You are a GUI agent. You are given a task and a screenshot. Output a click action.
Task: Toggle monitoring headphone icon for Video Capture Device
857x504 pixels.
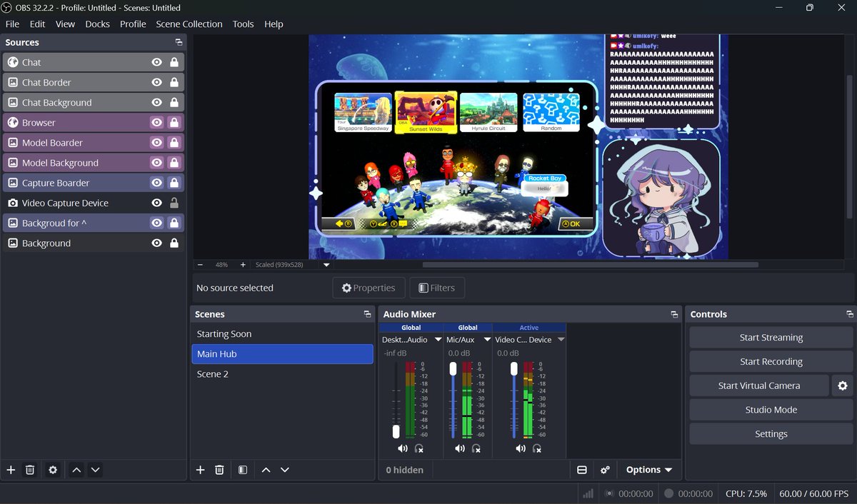pos(537,448)
